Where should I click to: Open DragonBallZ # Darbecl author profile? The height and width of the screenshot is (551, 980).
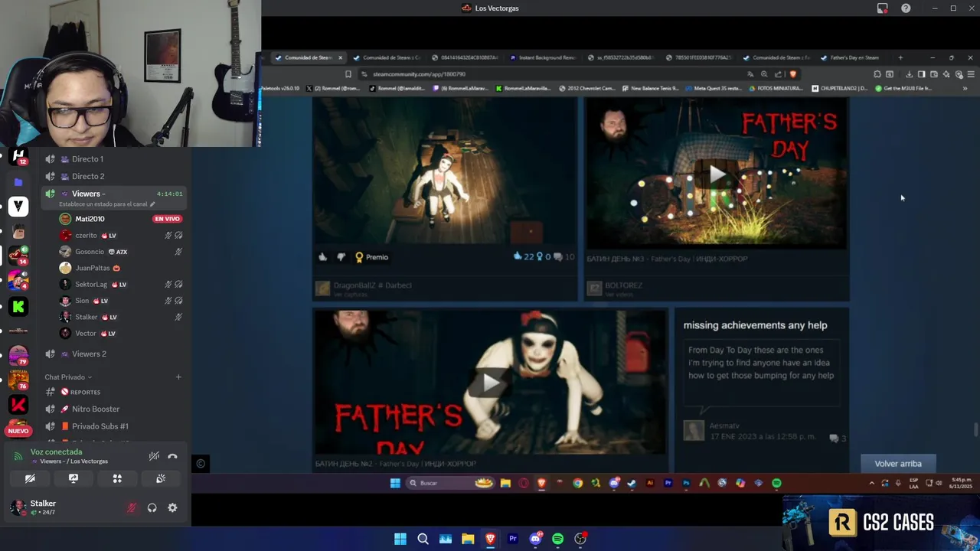(372, 285)
